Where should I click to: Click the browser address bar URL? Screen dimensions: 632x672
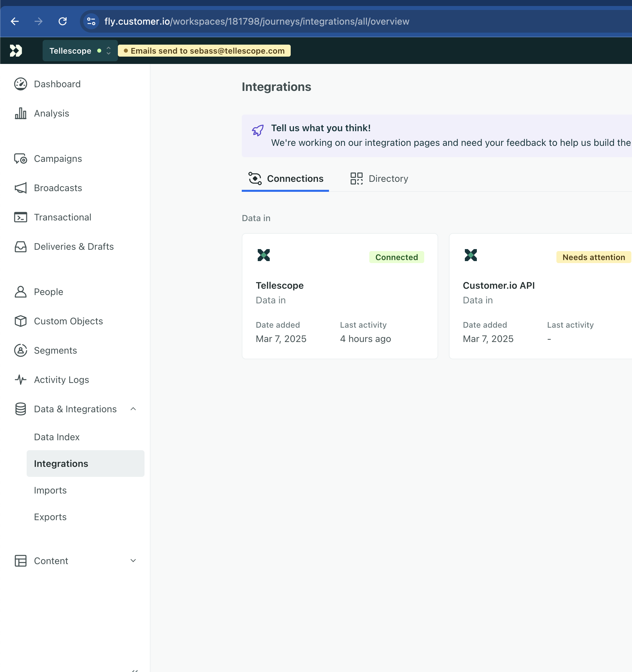pos(257,21)
